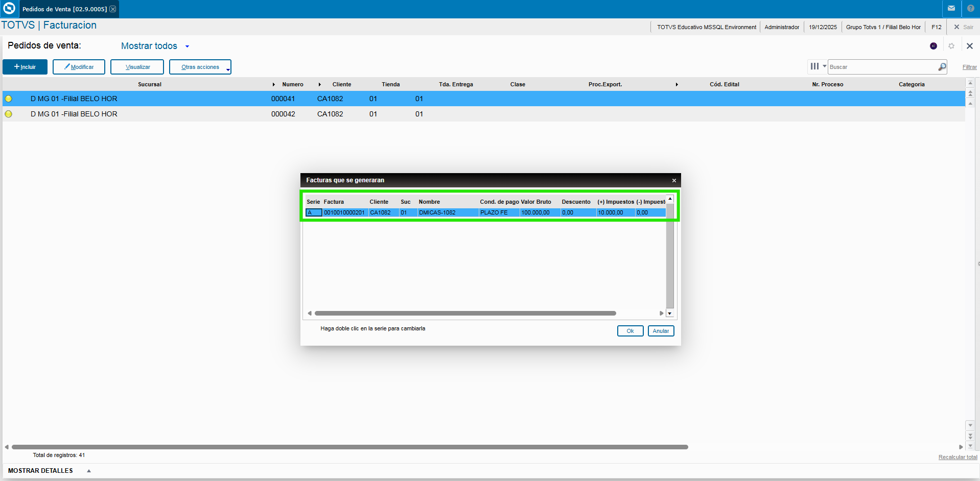The image size is (980, 481).
Task: Click the purple round assistant icon
Action: (x=934, y=46)
